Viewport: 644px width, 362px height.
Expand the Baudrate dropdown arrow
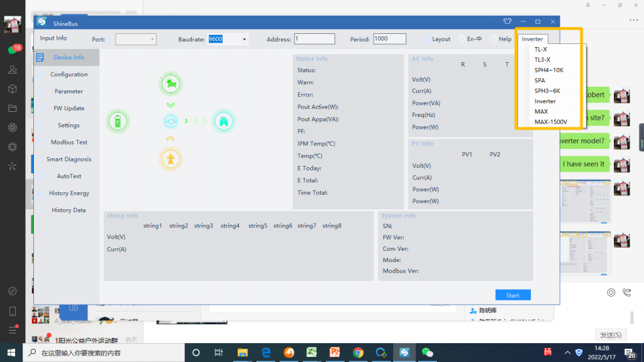click(244, 40)
